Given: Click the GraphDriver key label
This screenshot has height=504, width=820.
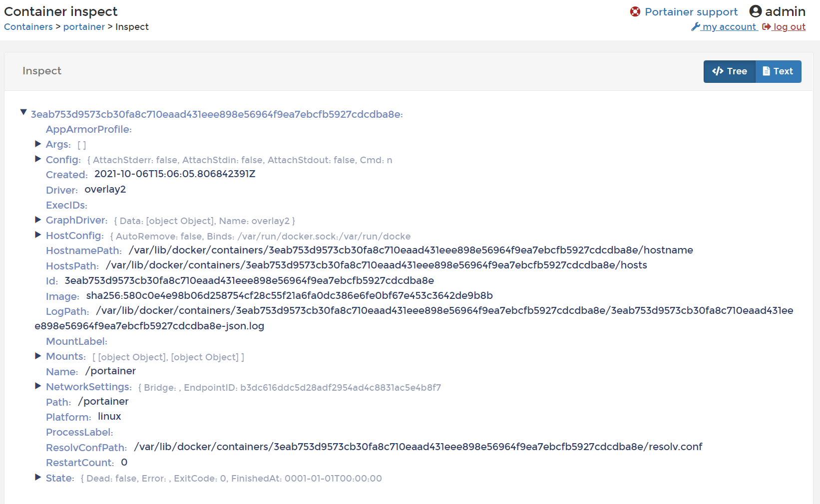Looking at the screenshot, I should pos(77,220).
